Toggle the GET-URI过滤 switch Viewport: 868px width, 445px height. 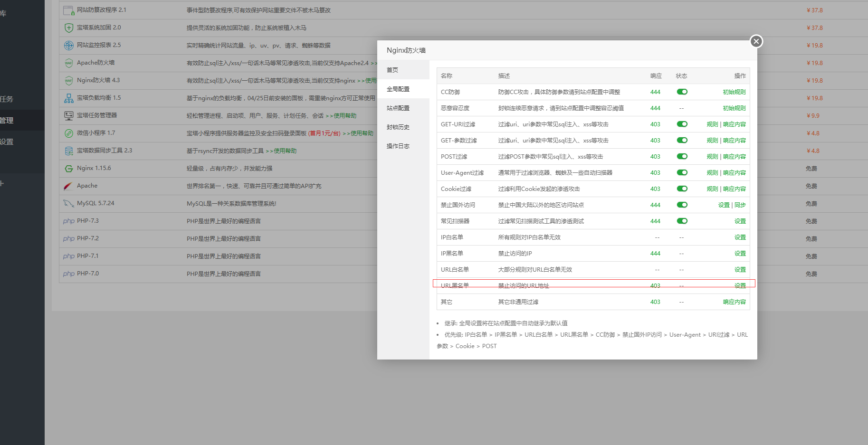682,124
